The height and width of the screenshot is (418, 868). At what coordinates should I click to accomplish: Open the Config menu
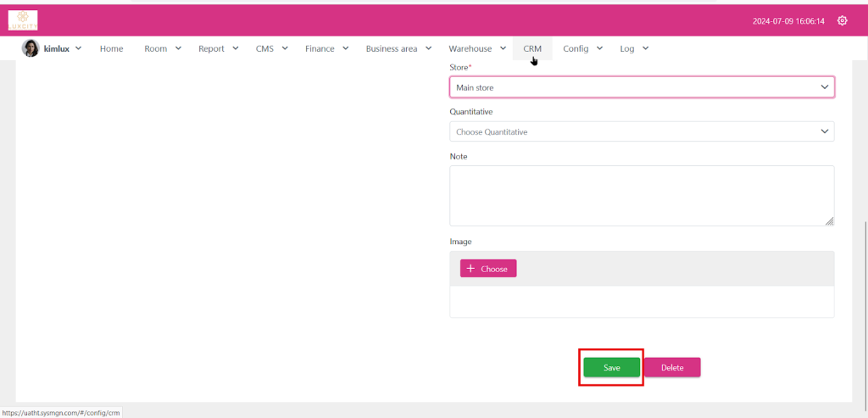point(582,49)
